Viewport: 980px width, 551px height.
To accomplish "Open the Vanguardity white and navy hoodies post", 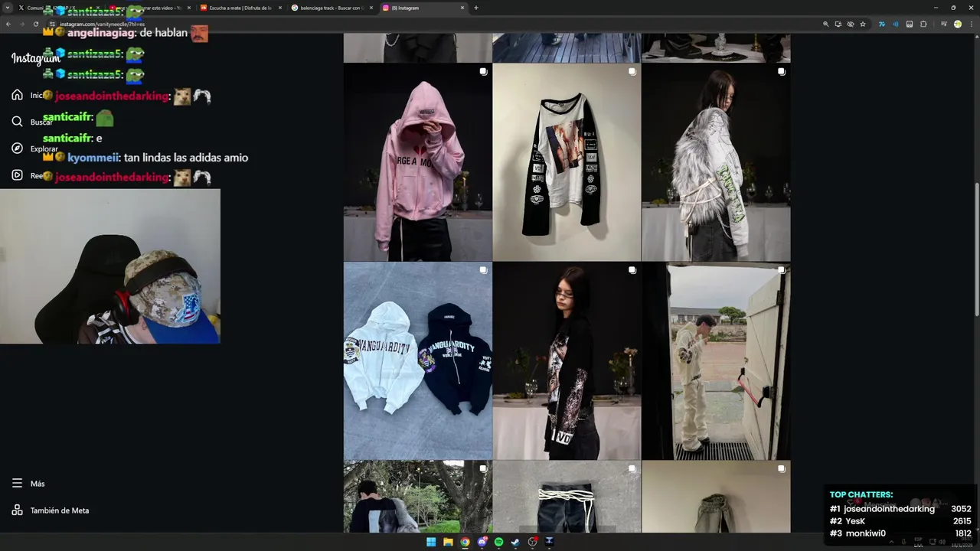I will [x=417, y=361].
